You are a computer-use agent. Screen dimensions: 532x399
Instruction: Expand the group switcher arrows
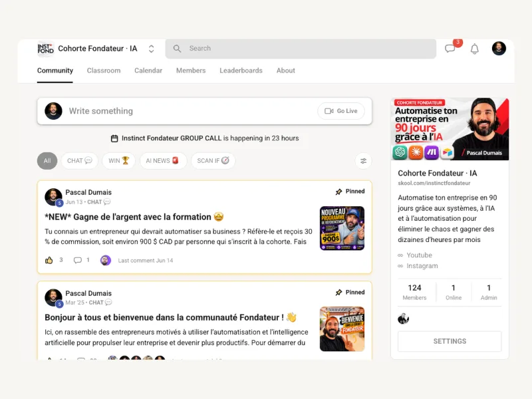152,49
